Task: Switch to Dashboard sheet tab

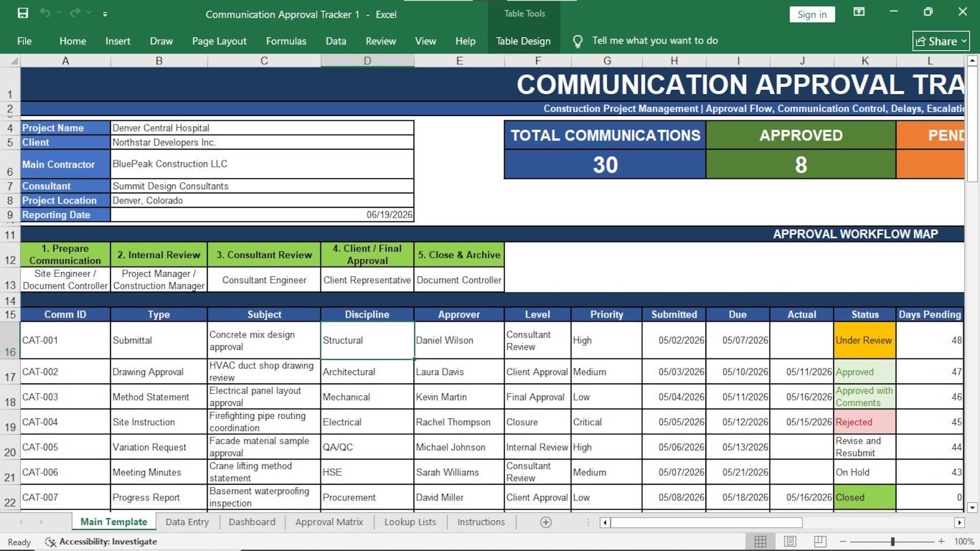Action: [x=252, y=522]
